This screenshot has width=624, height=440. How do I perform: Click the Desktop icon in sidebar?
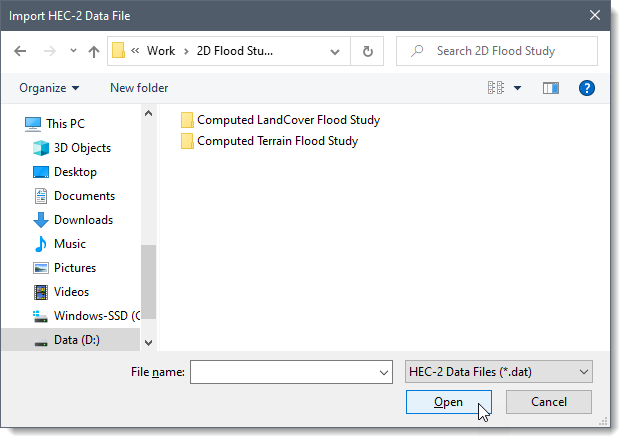pos(41,172)
